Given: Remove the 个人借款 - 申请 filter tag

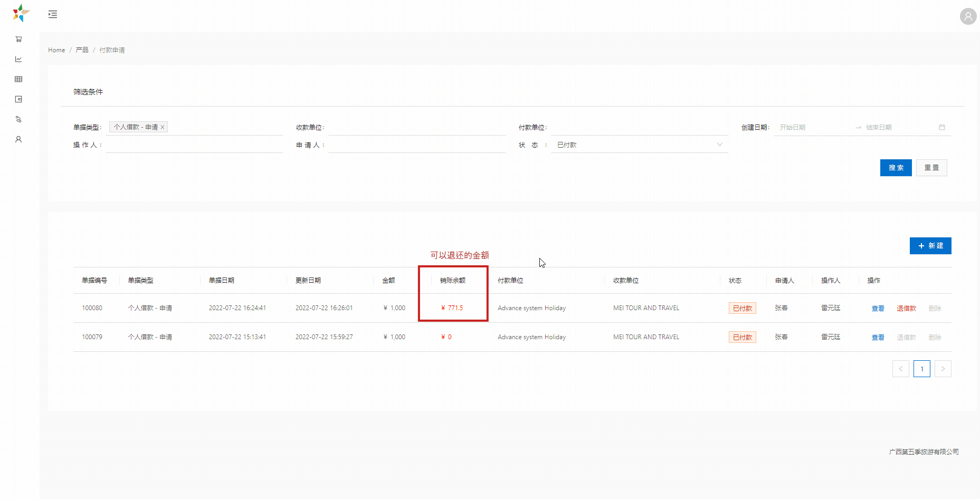Looking at the screenshot, I should pos(163,127).
